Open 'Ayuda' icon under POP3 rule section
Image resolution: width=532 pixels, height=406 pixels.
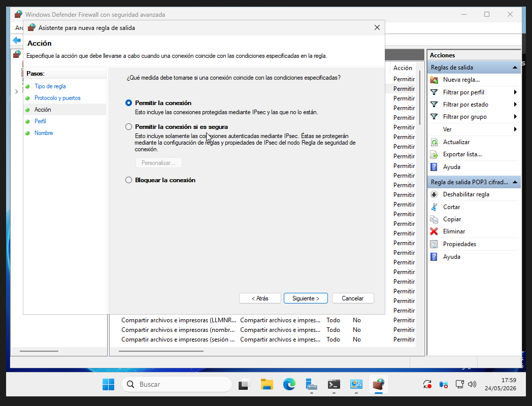point(434,257)
